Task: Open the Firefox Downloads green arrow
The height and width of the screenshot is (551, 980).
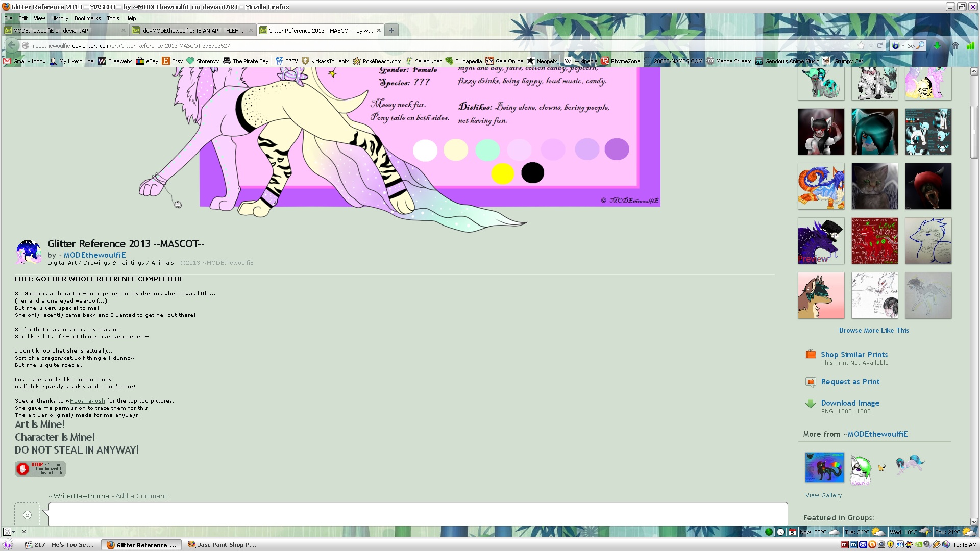Action: [937, 46]
